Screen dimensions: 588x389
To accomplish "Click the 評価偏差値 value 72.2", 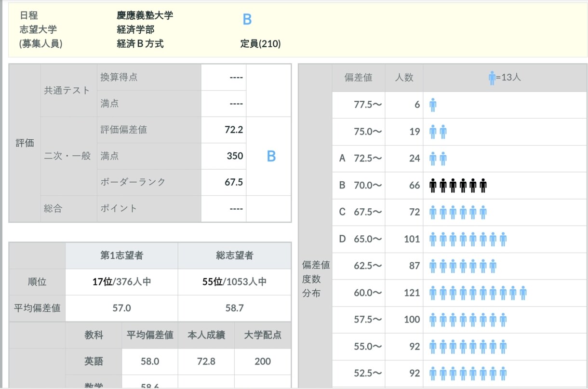I will [x=234, y=130].
